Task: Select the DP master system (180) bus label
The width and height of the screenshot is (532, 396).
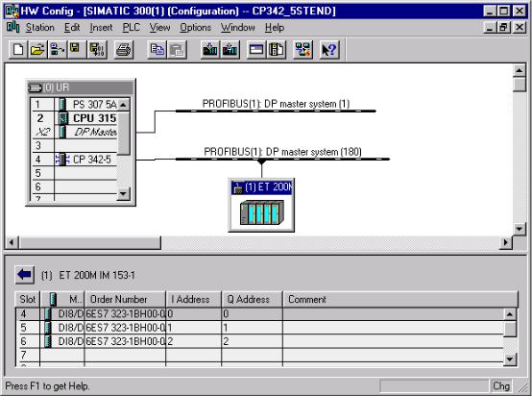Action: 282,152
